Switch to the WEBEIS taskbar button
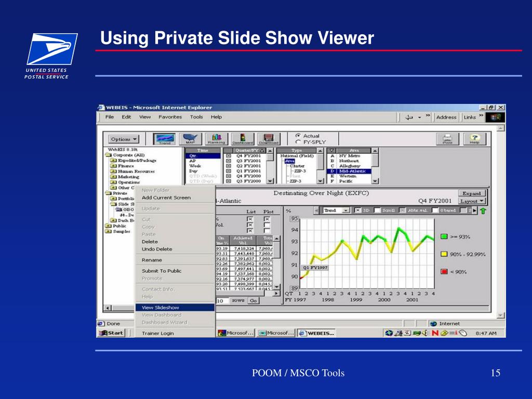This screenshot has height=399, width=532. point(317,333)
